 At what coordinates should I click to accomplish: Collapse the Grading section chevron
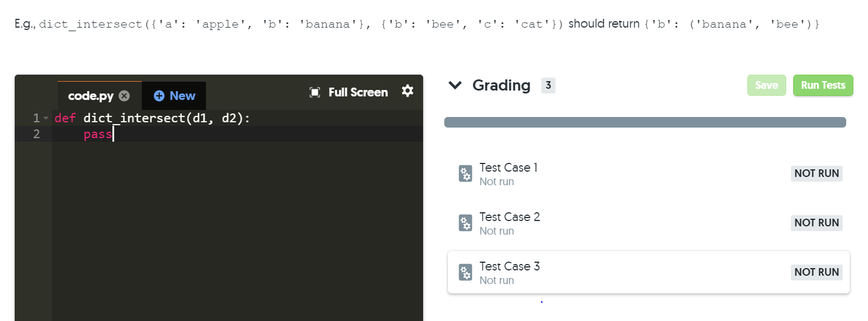pos(455,85)
